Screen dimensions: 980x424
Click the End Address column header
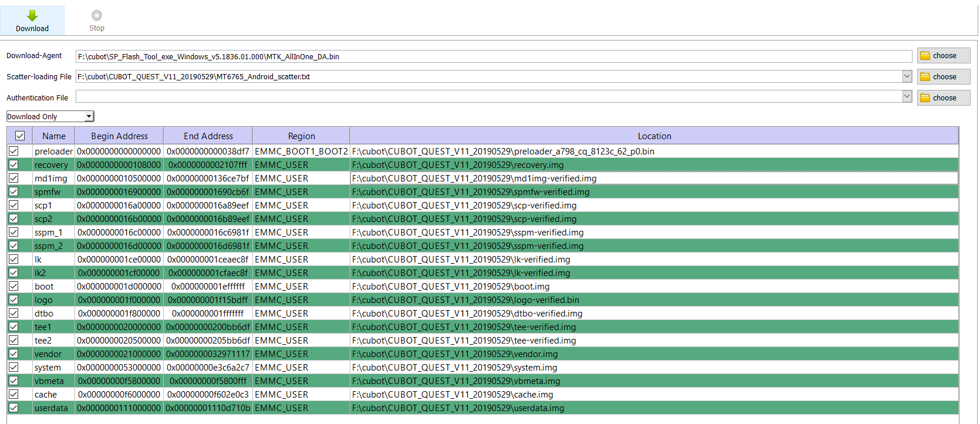point(208,136)
